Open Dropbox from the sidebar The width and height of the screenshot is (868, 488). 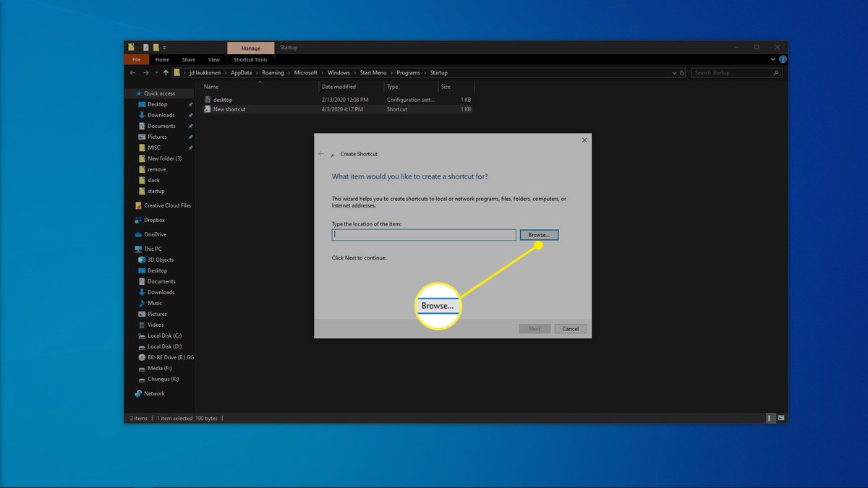[153, 219]
